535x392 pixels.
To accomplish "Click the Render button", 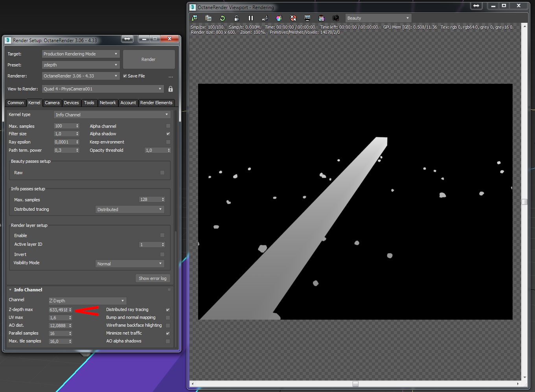I will pos(149,59).
